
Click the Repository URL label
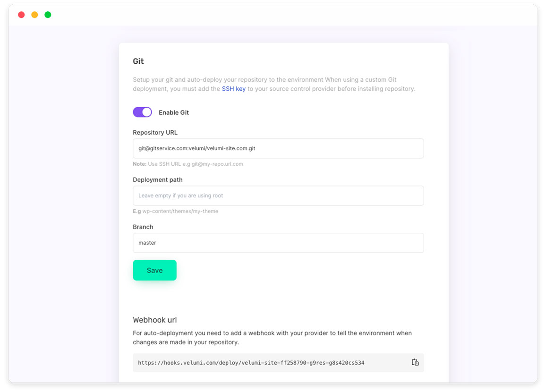[155, 132]
